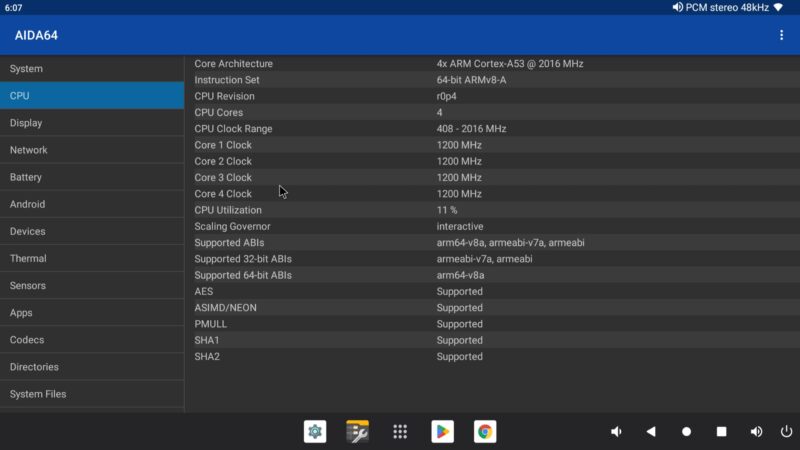Launch the Google Play Store
Viewport: 800px width, 450px height.
[x=442, y=432]
